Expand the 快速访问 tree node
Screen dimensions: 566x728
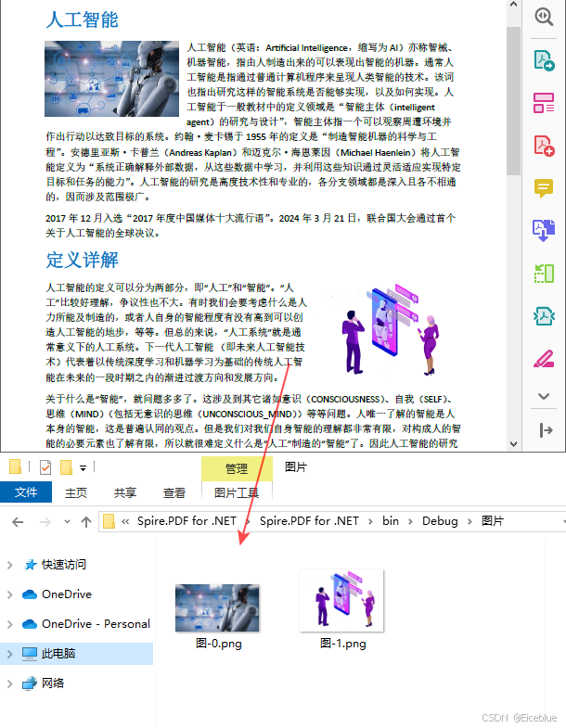click(10, 565)
